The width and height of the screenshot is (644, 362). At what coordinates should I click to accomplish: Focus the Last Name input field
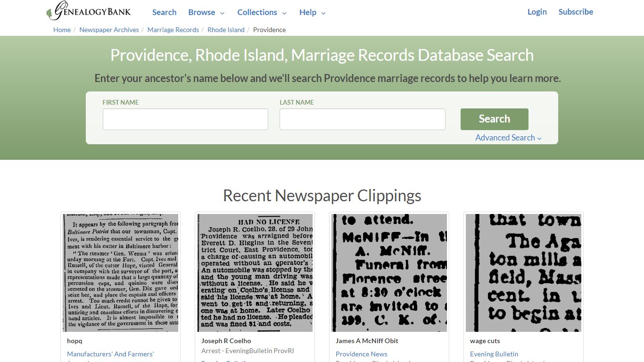[x=362, y=119]
